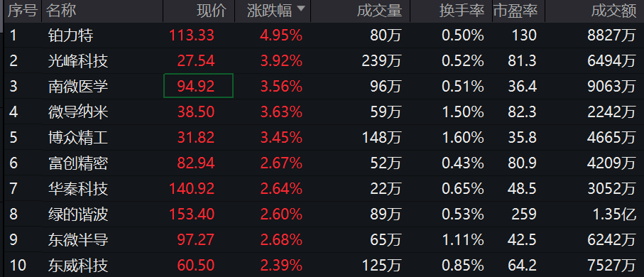The image size is (644, 277).
Task: Click price 140.92 for 华秦科技
Action: (x=192, y=189)
